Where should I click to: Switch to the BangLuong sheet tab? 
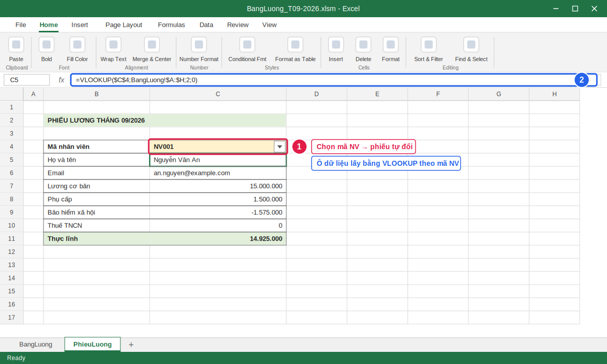coord(35,344)
